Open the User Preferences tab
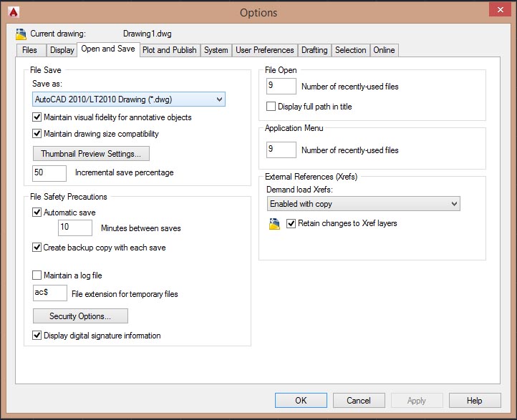The width and height of the screenshot is (517, 420). click(265, 50)
